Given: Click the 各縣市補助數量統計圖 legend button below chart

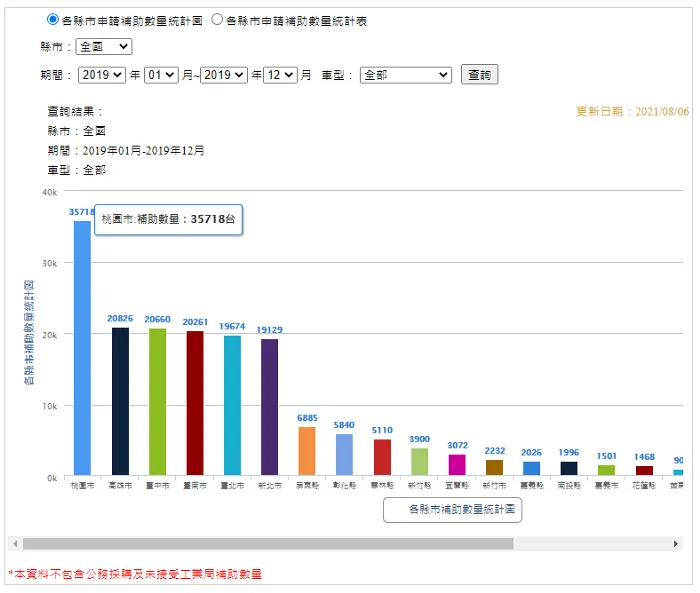Looking at the screenshot, I should [x=453, y=510].
